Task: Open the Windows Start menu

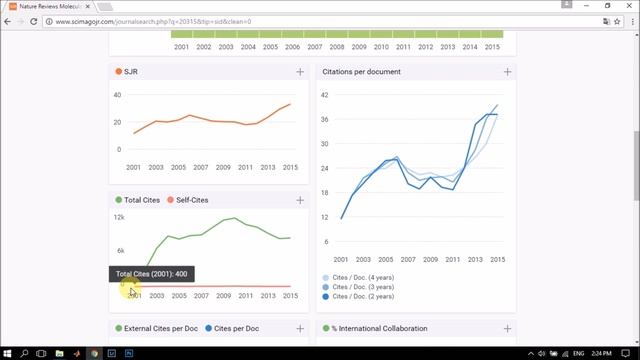Action: (x=7, y=353)
